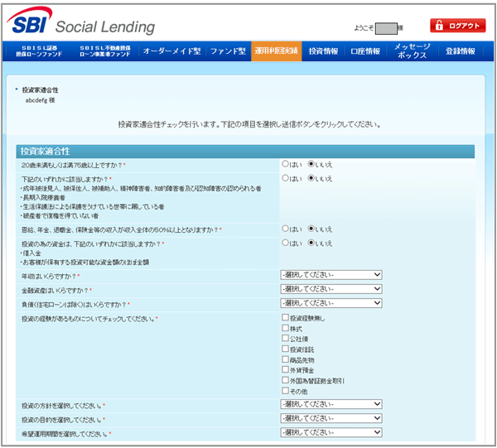Check the 外国為替証拠金取引 checkbox

[285, 380]
